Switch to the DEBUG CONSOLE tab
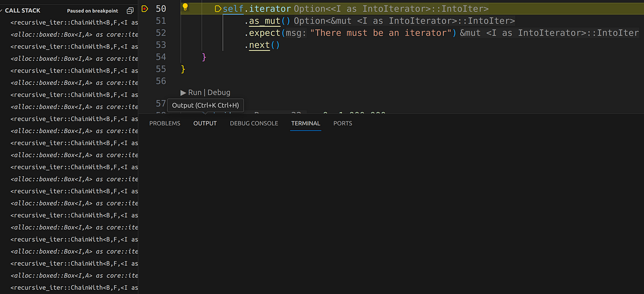Viewport: 644px width, 294px height. pyautogui.click(x=254, y=124)
